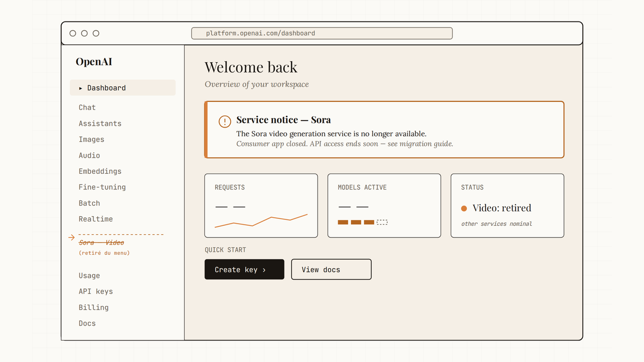This screenshot has height=362, width=644.
Task: Click the View docs button
Action: tap(331, 270)
